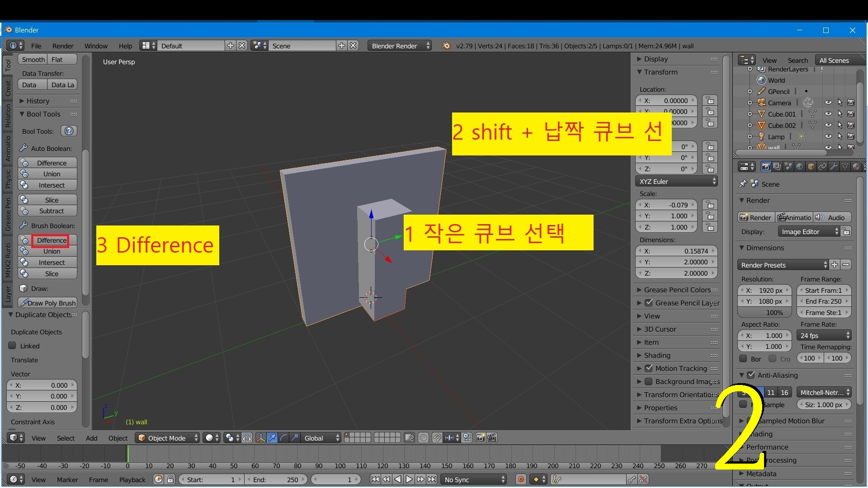Play animation forward button
The width and height of the screenshot is (868, 488).
(409, 479)
